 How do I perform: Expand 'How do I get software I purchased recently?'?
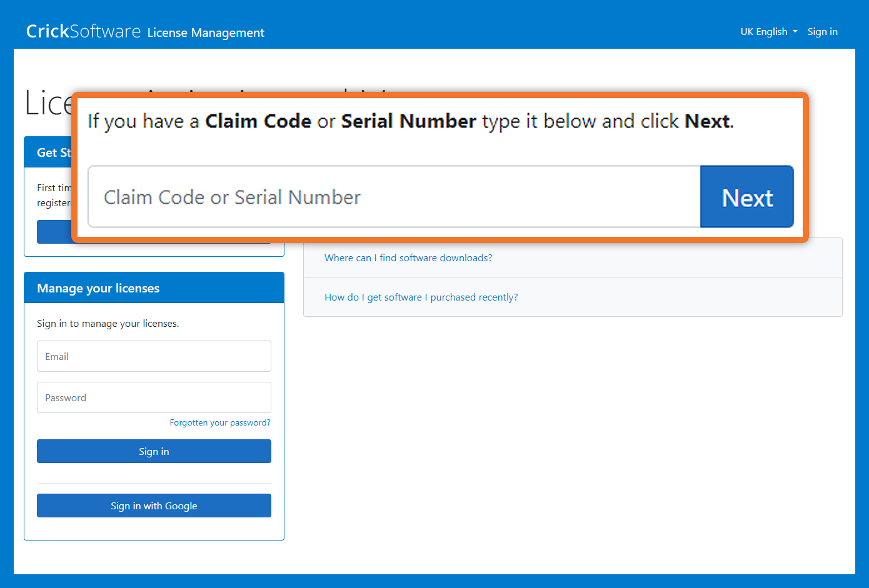[x=421, y=297]
